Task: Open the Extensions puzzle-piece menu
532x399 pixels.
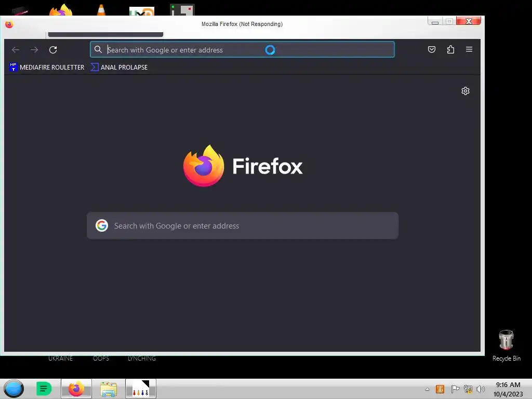Action: [x=450, y=49]
